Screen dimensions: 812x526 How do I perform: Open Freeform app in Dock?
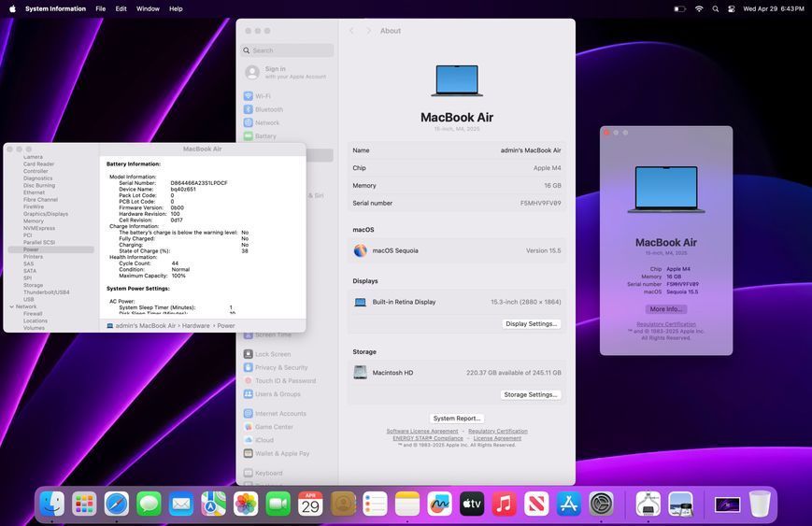tap(440, 504)
